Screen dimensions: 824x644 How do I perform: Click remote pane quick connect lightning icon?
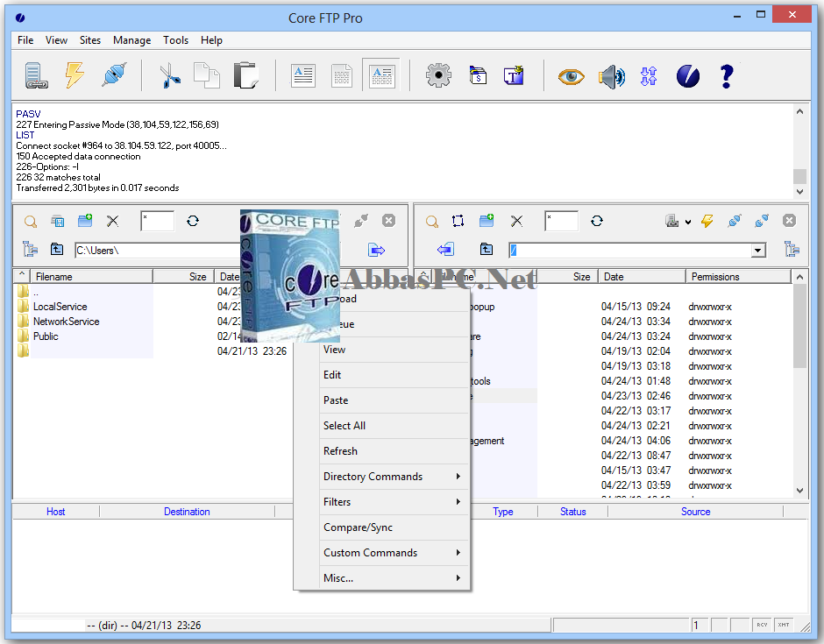coord(707,221)
